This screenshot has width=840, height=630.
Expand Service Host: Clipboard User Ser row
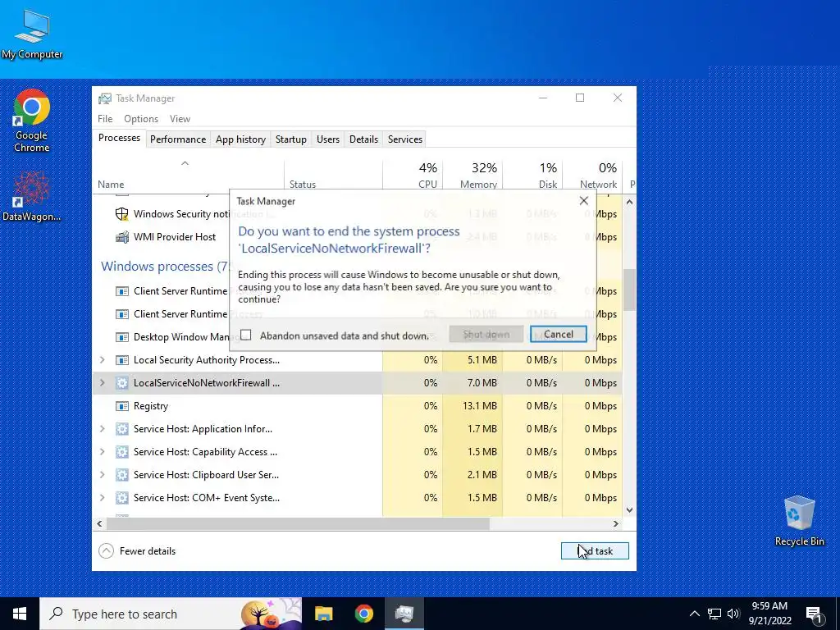tap(103, 475)
